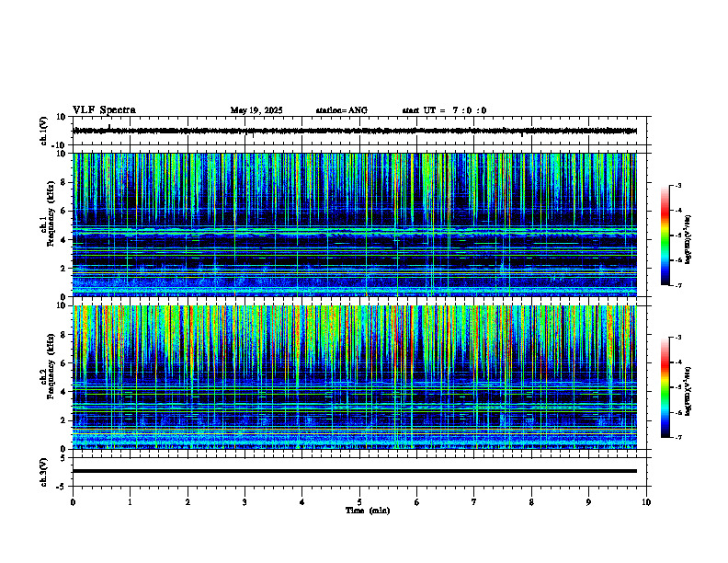Viewport: 728px width, 563px height.
Task: Click the ch.2 "Frequency (kHz)" axis label
Action: click(50, 366)
